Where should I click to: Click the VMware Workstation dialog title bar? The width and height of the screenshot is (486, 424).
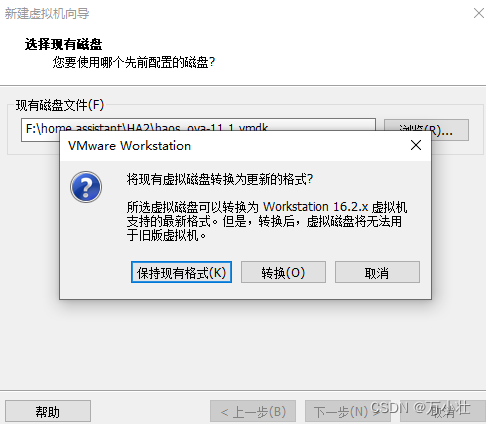pyautogui.click(x=233, y=146)
